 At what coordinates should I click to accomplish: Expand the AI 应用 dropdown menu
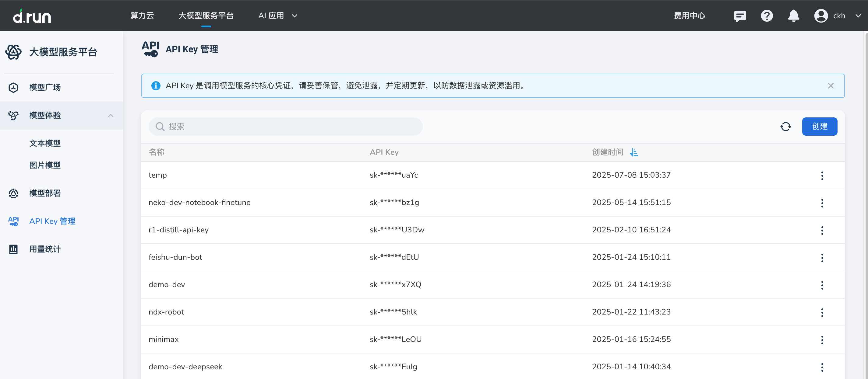tap(278, 16)
